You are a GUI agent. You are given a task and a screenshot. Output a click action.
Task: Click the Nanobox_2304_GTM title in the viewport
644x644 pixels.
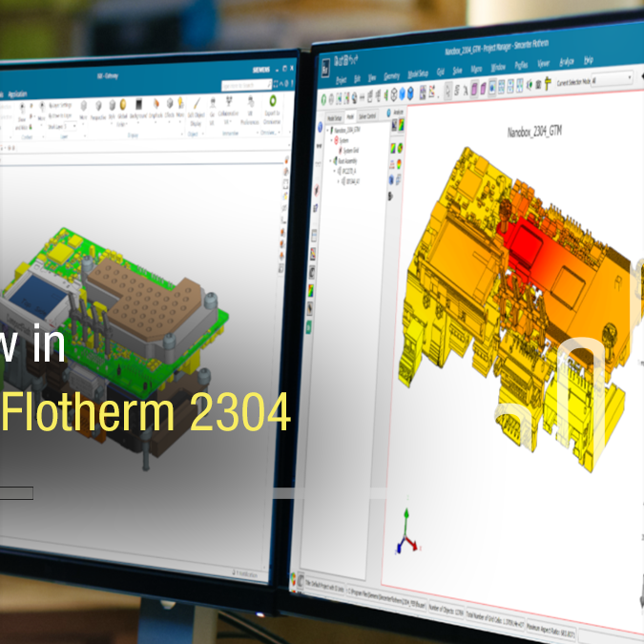(x=534, y=132)
